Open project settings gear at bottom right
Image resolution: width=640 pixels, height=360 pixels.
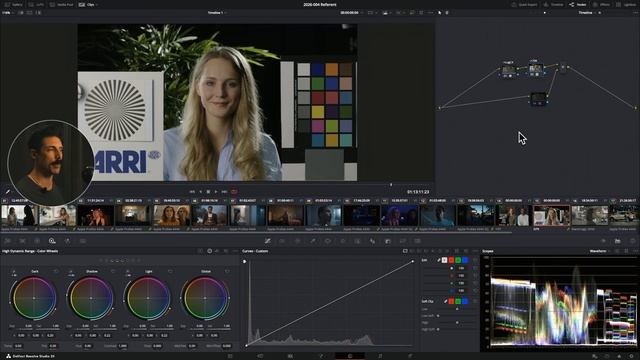[x=631, y=356]
